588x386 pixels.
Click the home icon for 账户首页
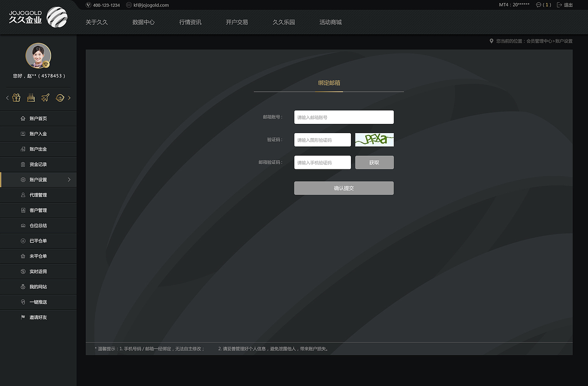pyautogui.click(x=23, y=118)
